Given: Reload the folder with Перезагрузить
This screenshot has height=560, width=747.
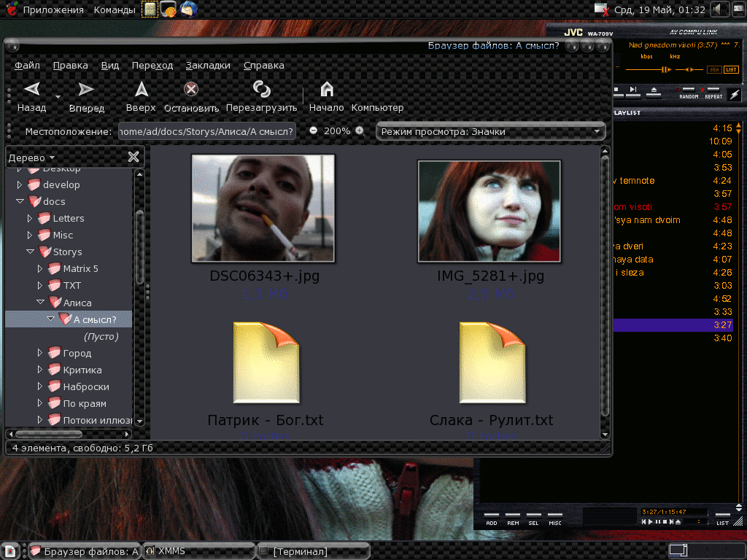Looking at the screenshot, I should click(261, 90).
